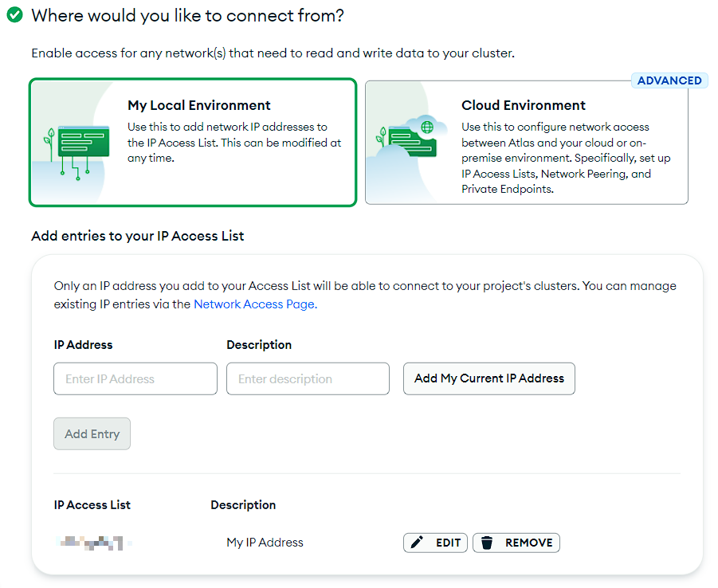Viewport: 718px width, 588px height.
Task: Remove the My IP Address entry
Action: click(x=516, y=542)
